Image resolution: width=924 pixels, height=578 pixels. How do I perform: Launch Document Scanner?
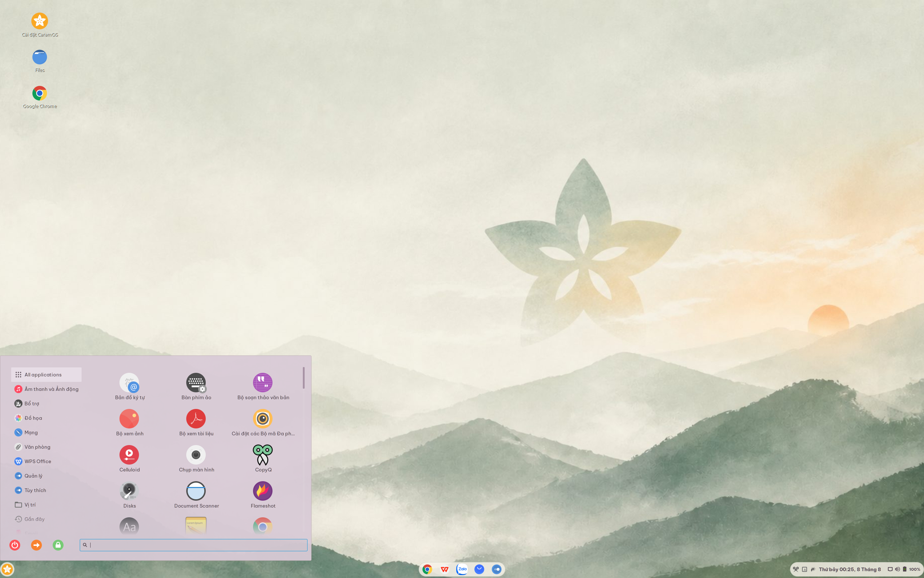196,495
